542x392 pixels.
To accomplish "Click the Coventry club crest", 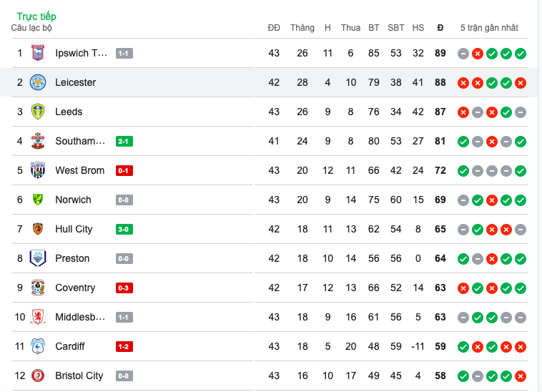I will coord(38,288).
